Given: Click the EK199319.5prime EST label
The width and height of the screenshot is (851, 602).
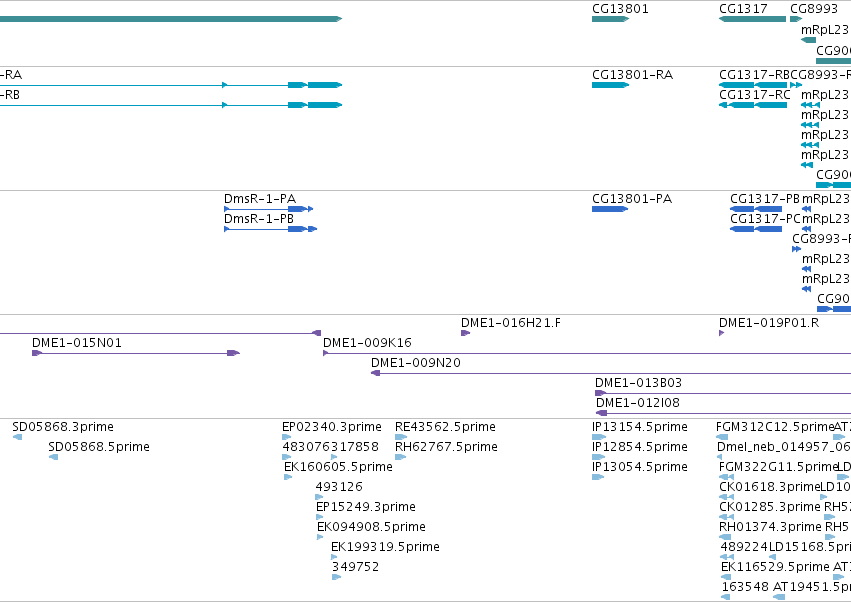Looking at the screenshot, I should [385, 547].
